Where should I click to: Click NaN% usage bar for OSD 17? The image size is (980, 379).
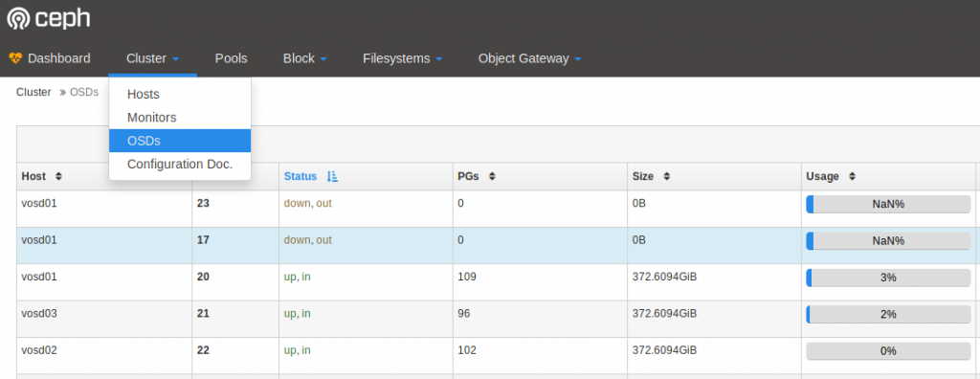point(888,241)
